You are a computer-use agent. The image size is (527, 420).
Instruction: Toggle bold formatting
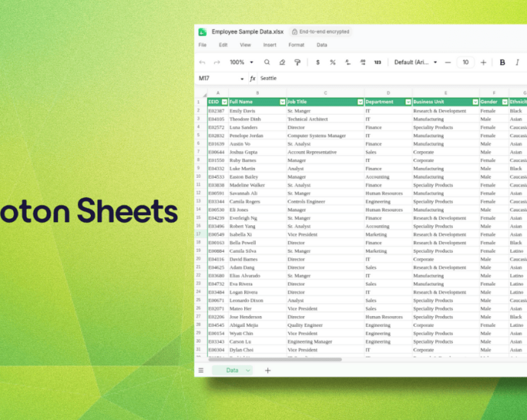(503, 62)
